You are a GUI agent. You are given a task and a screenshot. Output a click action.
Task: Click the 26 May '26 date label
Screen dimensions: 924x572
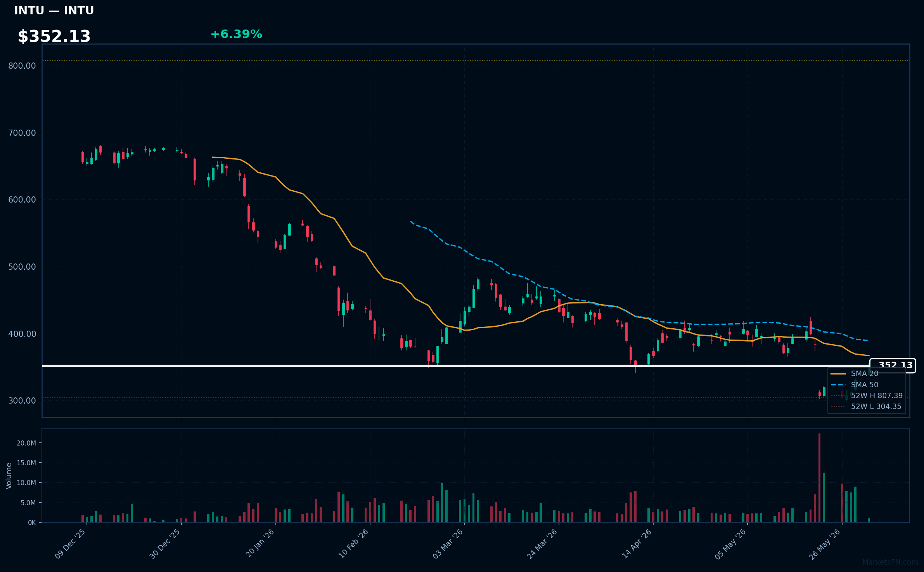[x=825, y=544]
